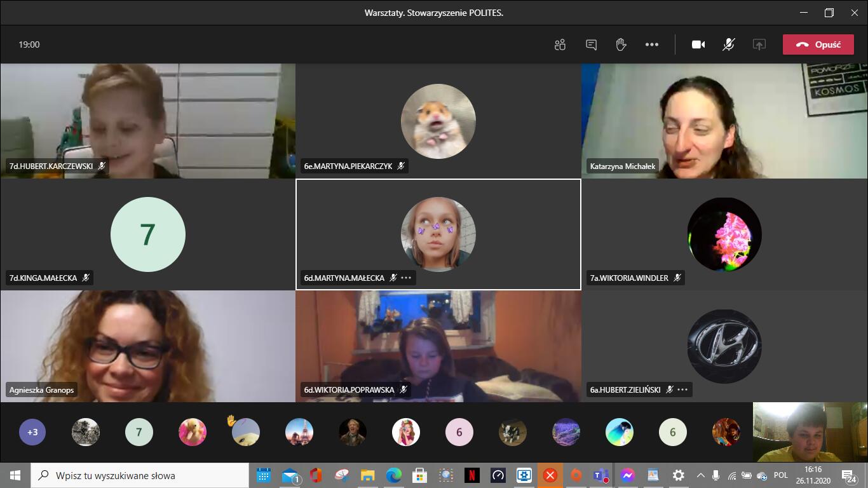The height and width of the screenshot is (488, 868).
Task: Open more options for 6a.HUBERT.ZIELIŃSKI
Action: (x=682, y=390)
